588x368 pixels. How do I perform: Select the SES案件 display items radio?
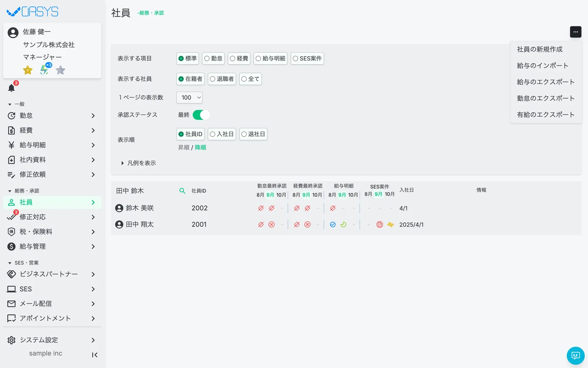307,58
